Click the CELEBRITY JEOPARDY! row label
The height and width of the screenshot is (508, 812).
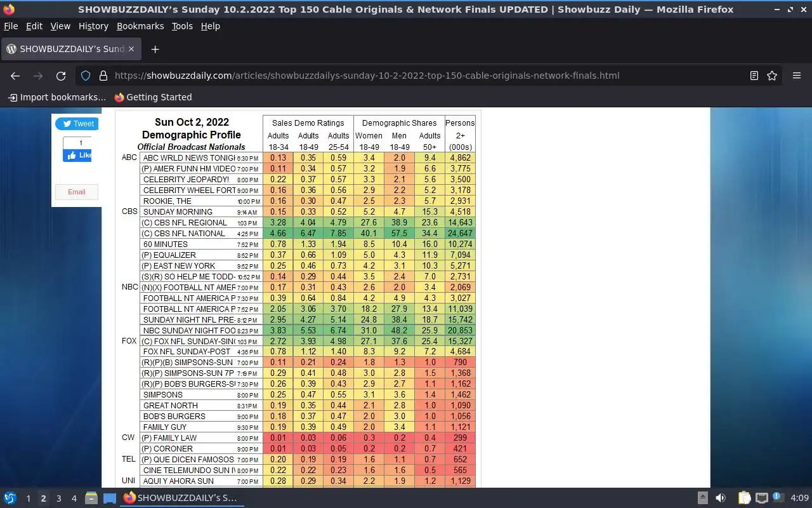[x=186, y=180]
